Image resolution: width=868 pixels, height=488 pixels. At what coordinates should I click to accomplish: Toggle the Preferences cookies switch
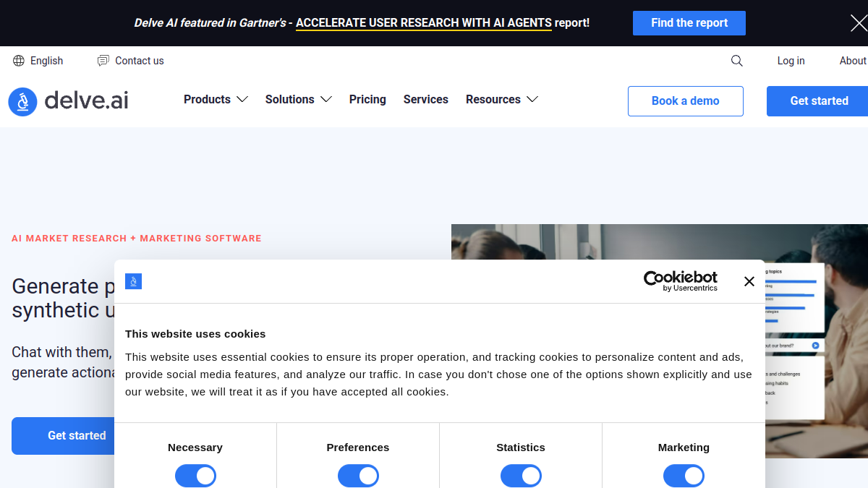click(358, 476)
